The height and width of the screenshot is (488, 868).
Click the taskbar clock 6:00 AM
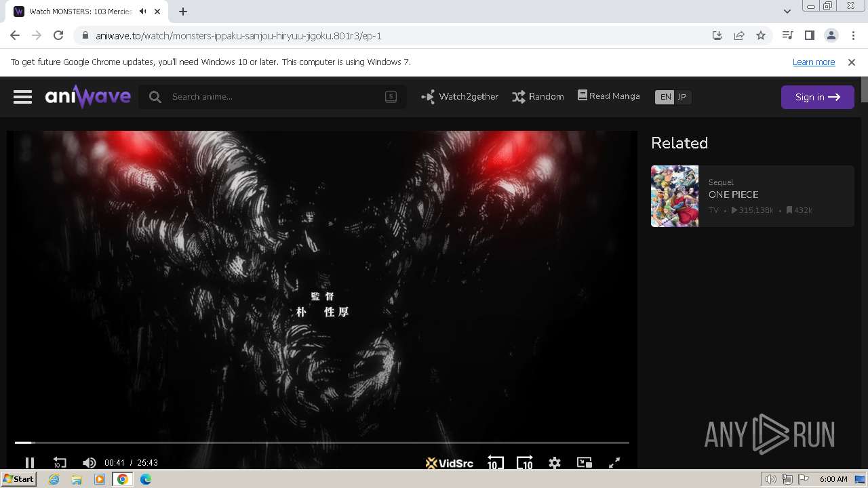833,479
